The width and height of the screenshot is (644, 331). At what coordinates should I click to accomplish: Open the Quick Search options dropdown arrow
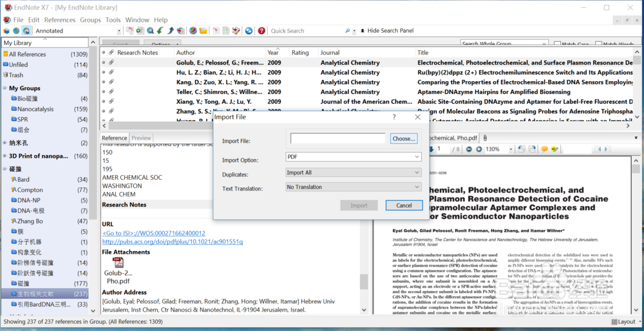pos(354,31)
